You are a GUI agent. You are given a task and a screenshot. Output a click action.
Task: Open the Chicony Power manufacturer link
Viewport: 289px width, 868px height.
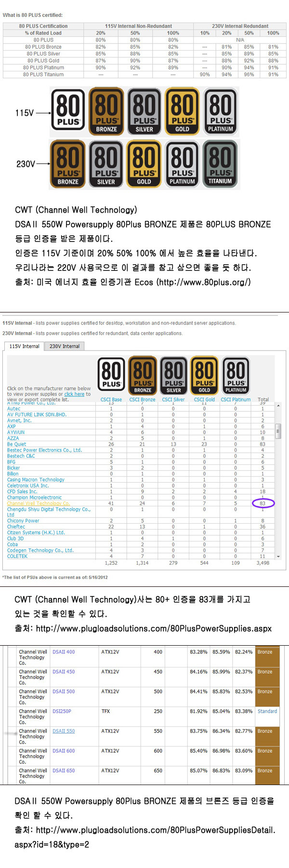[x=23, y=521]
